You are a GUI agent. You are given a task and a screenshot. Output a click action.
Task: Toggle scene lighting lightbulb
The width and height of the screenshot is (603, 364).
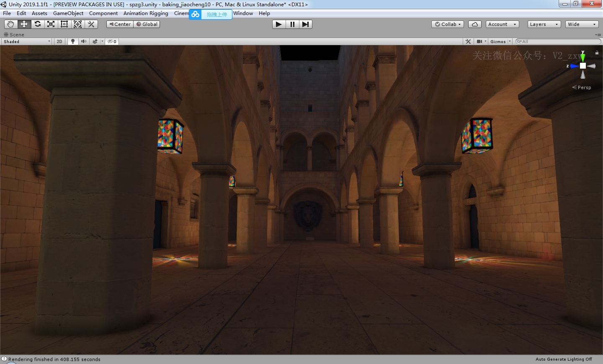pos(73,41)
